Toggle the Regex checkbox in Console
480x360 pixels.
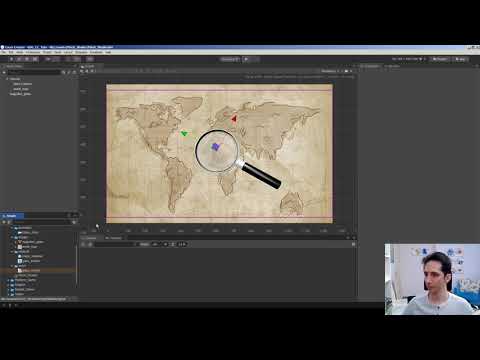[138, 244]
